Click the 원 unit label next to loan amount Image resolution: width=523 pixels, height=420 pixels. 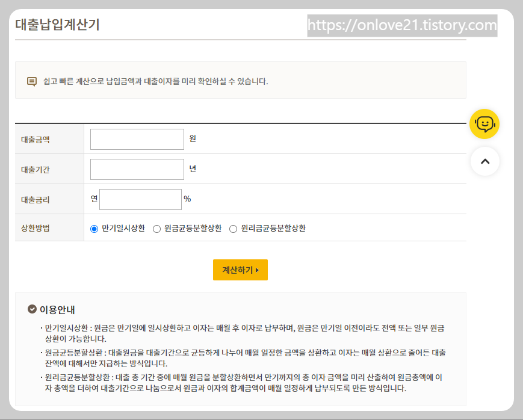click(x=193, y=139)
